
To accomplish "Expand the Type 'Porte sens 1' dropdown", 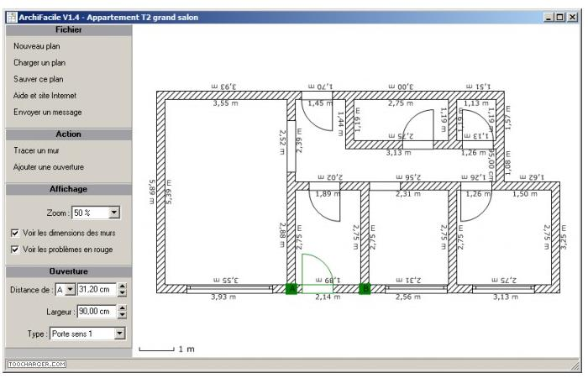I will (x=119, y=334).
